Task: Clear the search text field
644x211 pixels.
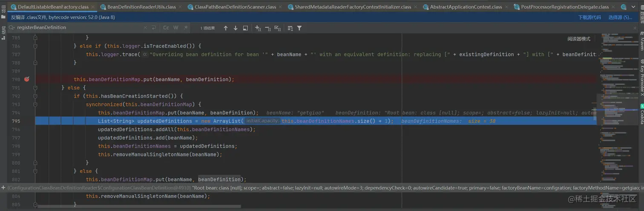Action: tap(145, 28)
